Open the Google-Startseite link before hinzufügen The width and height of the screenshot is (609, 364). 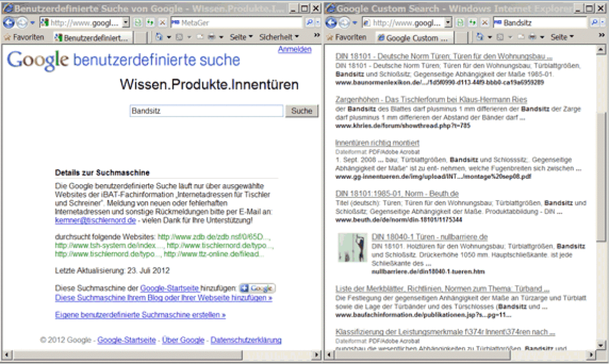tap(169, 288)
